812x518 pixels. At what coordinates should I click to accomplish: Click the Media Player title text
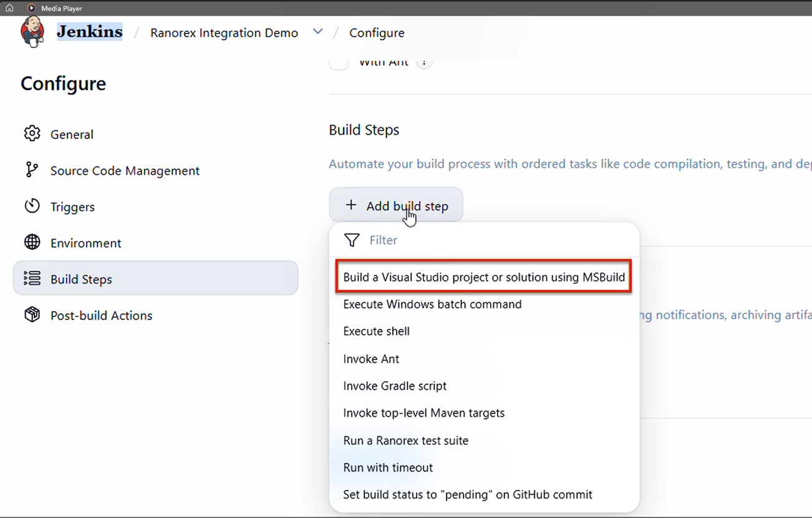tap(62, 8)
